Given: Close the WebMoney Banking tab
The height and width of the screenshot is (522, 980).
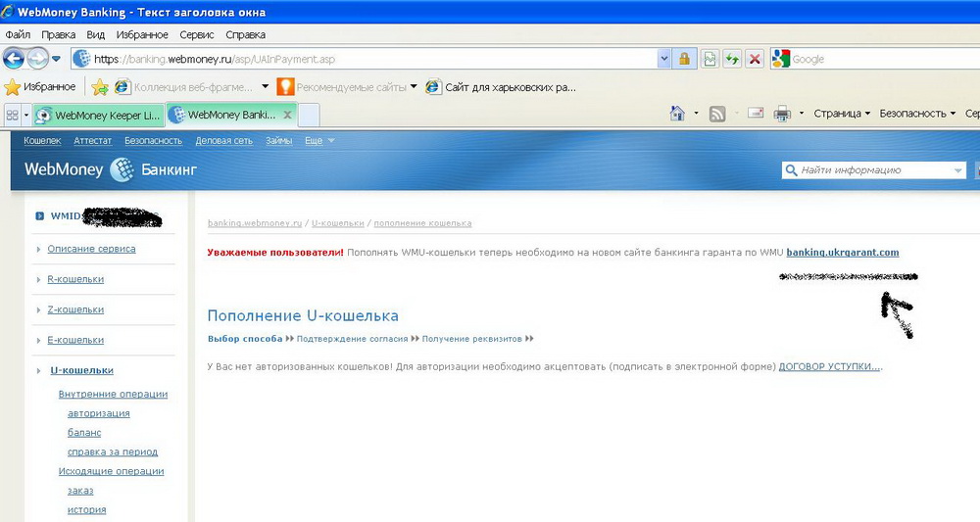Looking at the screenshot, I should [287, 115].
